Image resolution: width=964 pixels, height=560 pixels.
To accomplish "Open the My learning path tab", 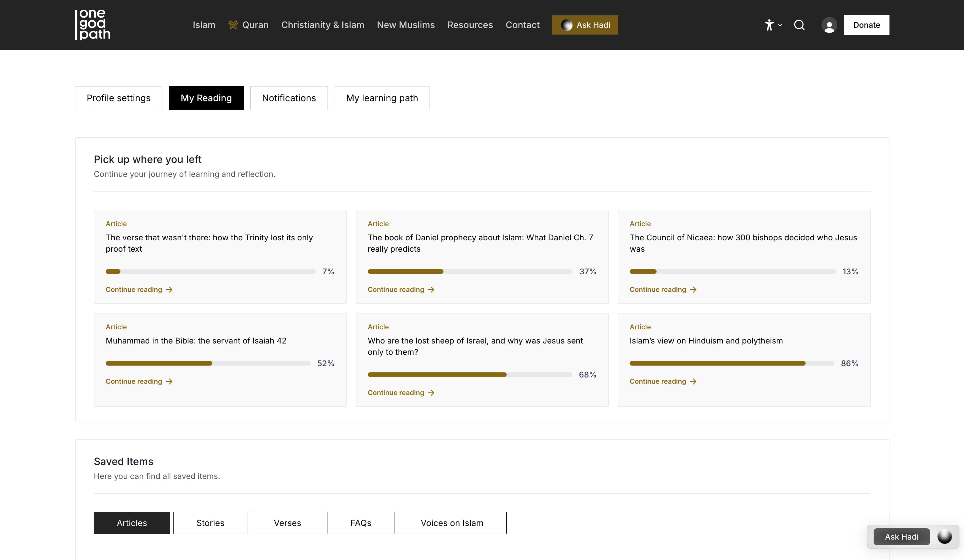I will [382, 98].
